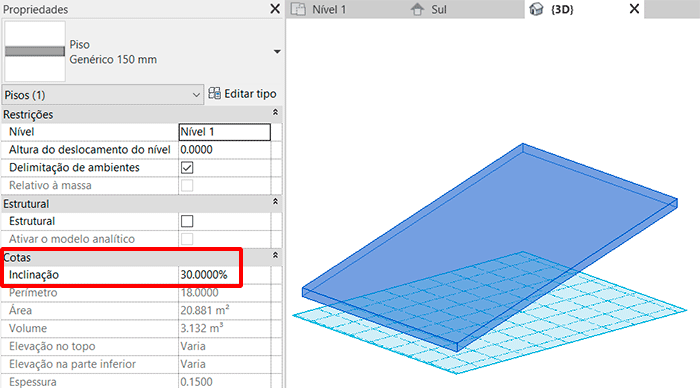Click the Nível label in Restrições
The height and width of the screenshot is (388, 700).
click(21, 132)
